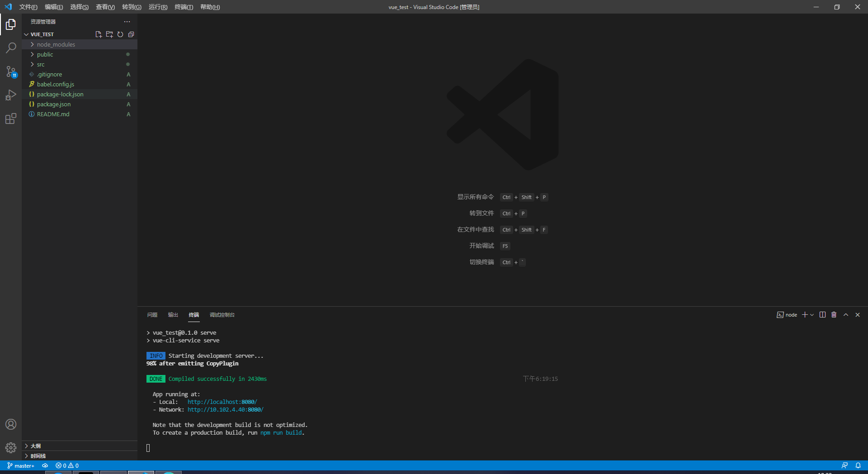Open the 编辑(E) menu

pyautogui.click(x=54, y=7)
